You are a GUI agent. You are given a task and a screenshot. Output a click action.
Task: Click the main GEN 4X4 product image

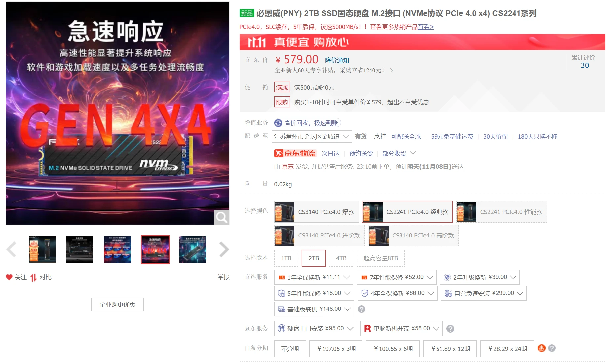pos(117,113)
